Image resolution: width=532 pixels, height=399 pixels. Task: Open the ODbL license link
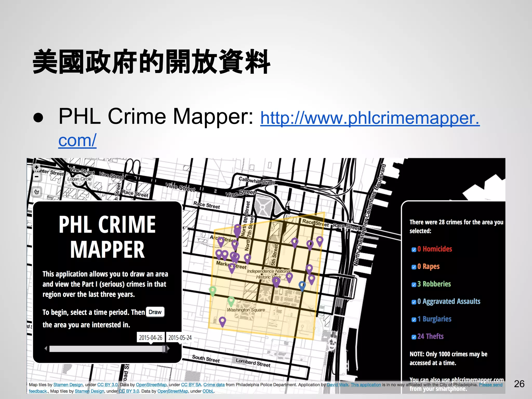(x=208, y=391)
